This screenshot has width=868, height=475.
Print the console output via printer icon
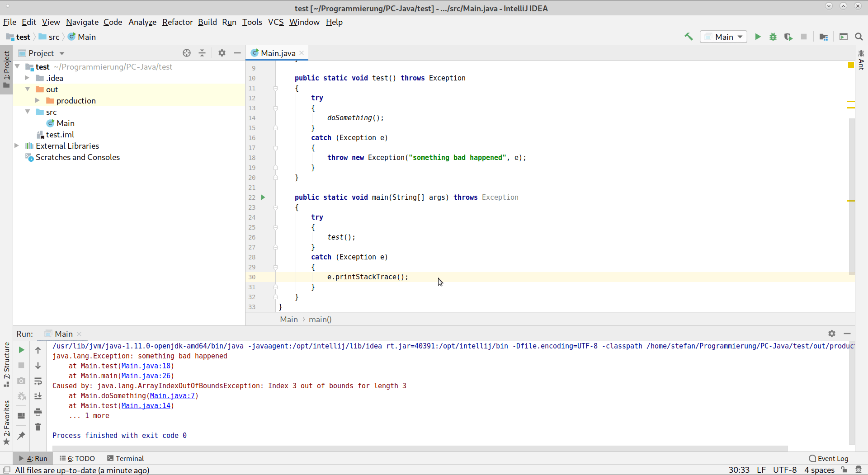(38, 412)
